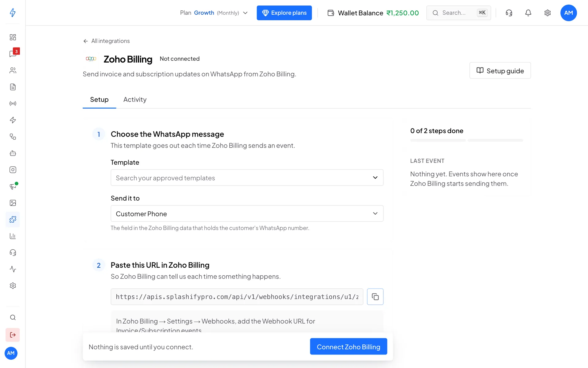The image size is (588, 368).
Task: Open the Setup guide
Action: click(x=500, y=71)
